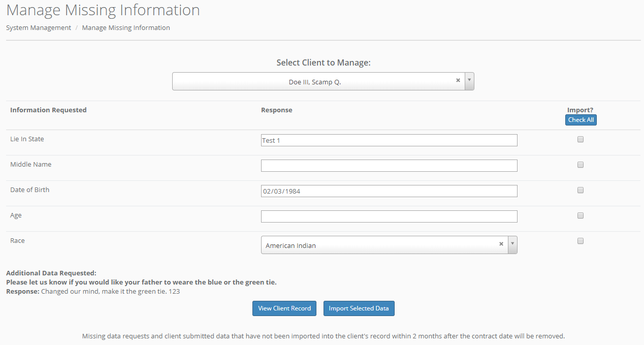Image resolution: width=644 pixels, height=345 pixels.
Task: Select the Import checkbox for Race
Action: (x=581, y=241)
